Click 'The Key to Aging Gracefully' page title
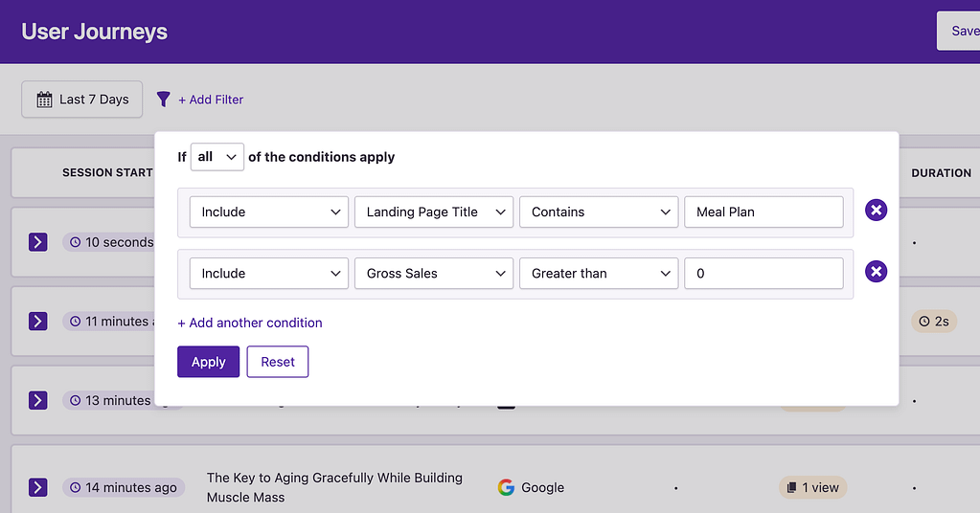This screenshot has height=513, width=980. [334, 487]
